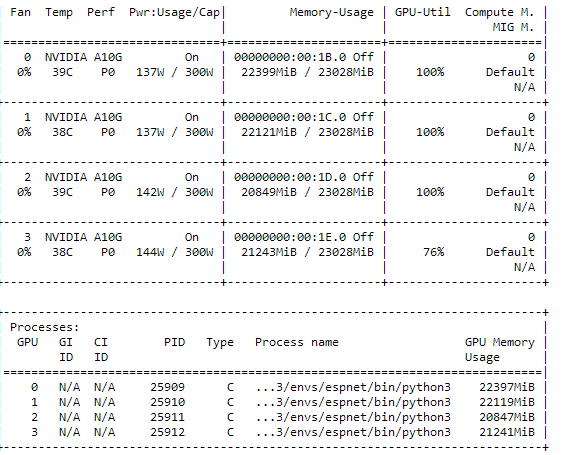Select the 'Memory-Usage' header text
This screenshot has width=563, height=455.
point(331,13)
